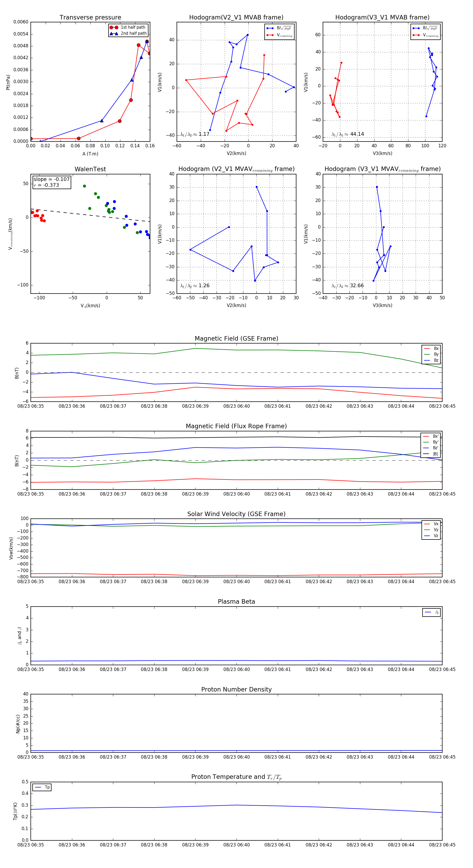Image resolution: width=473 pixels, height=868 pixels.
Task: Click the black |B| line sample in flux rope legend
Action: [426, 454]
